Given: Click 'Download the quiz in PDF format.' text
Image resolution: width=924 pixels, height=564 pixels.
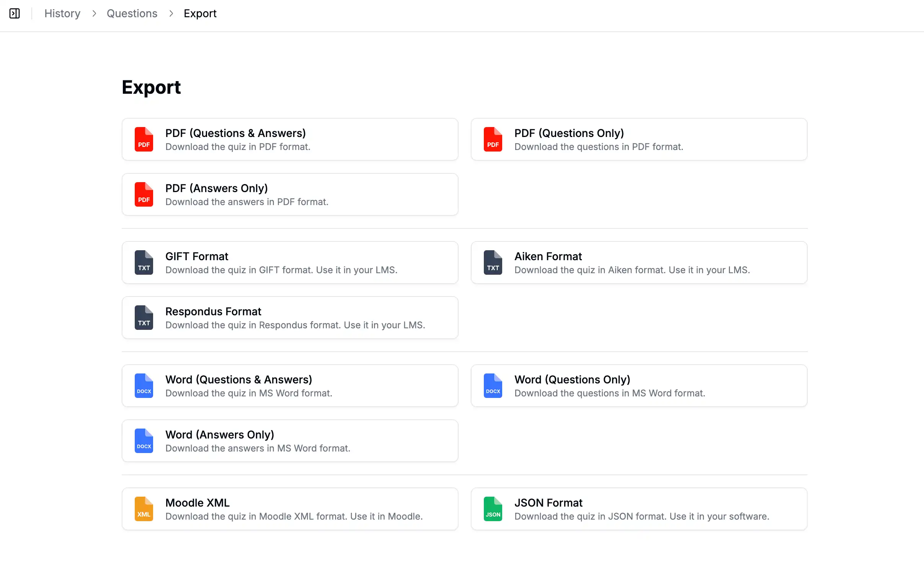Looking at the screenshot, I should [238, 147].
